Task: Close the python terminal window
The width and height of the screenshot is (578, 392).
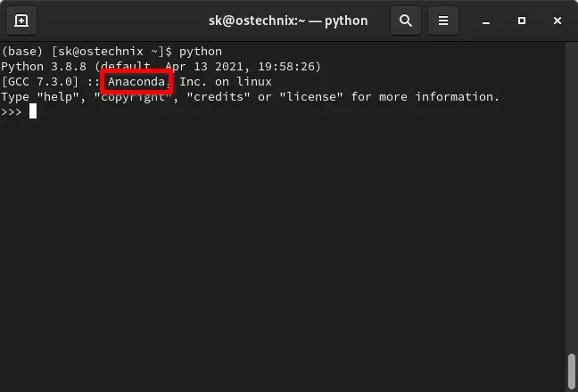Action: (557, 20)
